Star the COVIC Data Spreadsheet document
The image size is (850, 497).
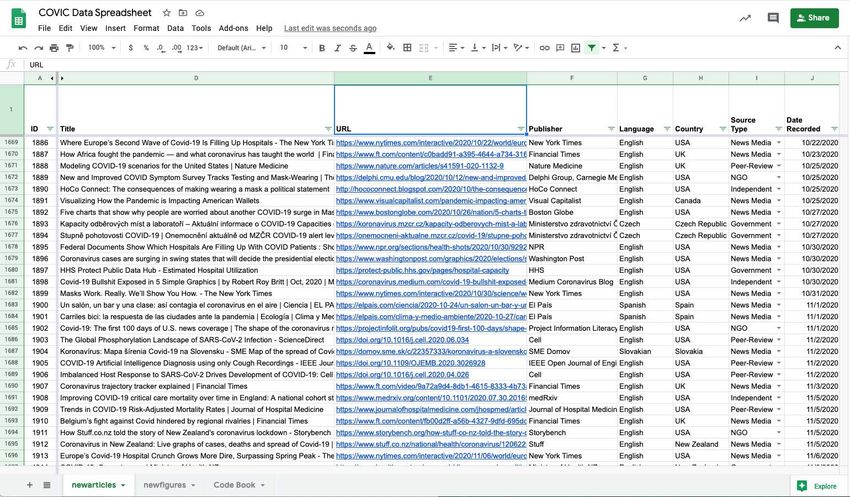pyautogui.click(x=166, y=12)
